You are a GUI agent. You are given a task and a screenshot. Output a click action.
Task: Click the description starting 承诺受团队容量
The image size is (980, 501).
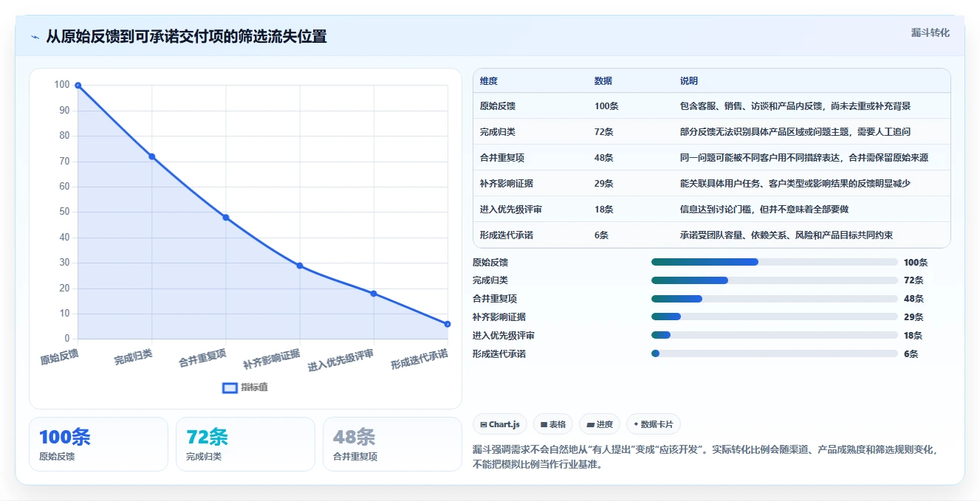tap(787, 235)
